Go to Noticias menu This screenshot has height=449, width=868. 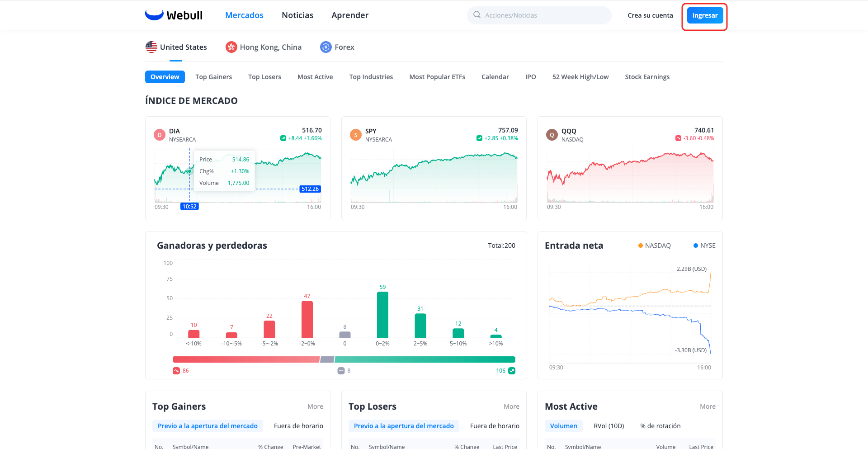click(297, 15)
